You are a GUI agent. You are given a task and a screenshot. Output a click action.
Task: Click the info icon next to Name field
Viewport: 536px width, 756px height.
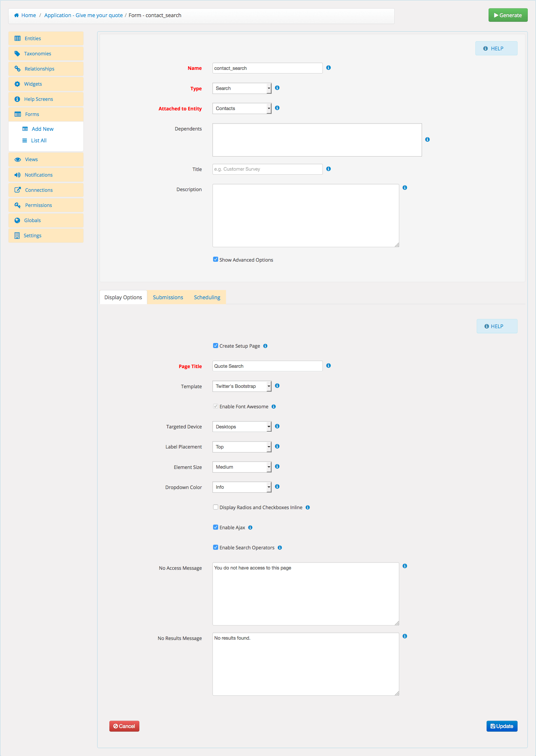pos(328,68)
